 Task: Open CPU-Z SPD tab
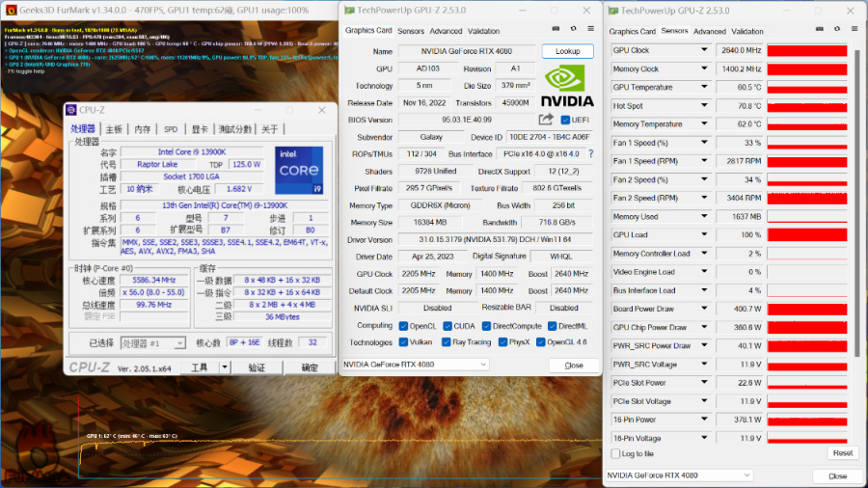(x=171, y=129)
